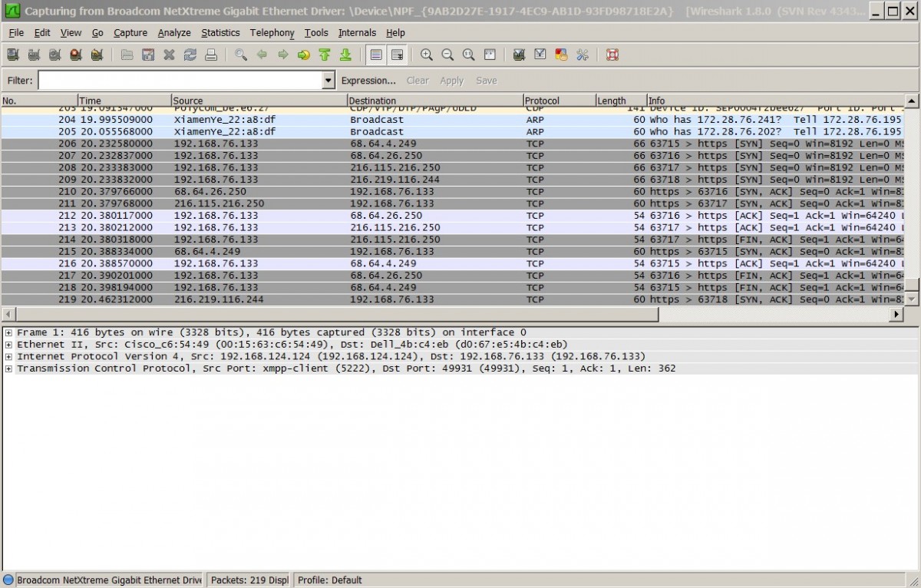
Task: Find a packet magnifier icon
Action: (241, 55)
